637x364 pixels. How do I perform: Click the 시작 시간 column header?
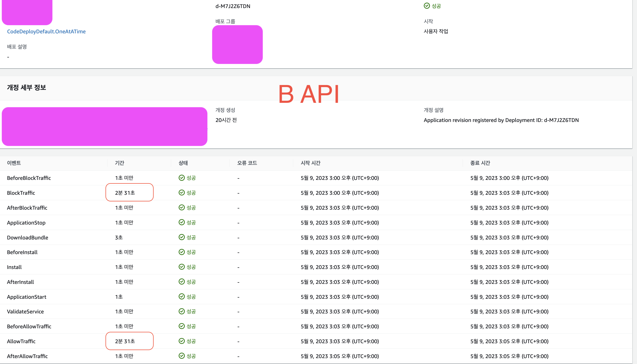[310, 163]
